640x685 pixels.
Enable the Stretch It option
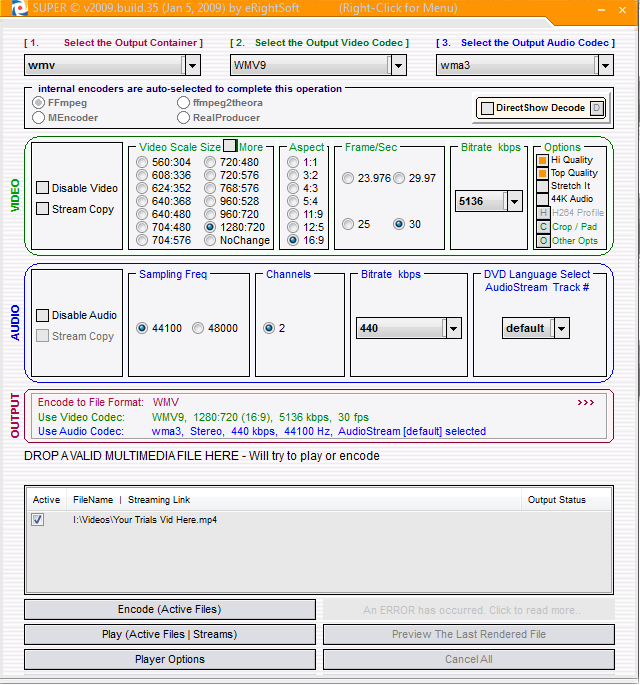coord(542,187)
